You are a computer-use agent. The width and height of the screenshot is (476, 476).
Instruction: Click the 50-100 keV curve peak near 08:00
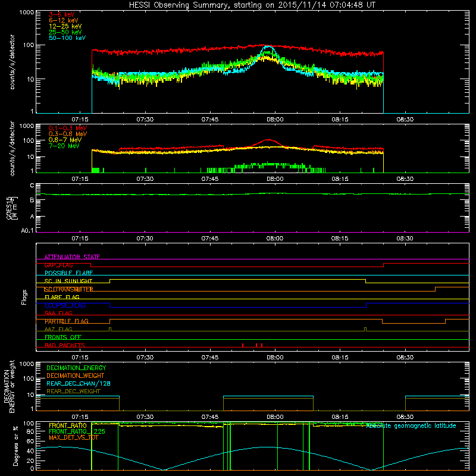coord(268,46)
